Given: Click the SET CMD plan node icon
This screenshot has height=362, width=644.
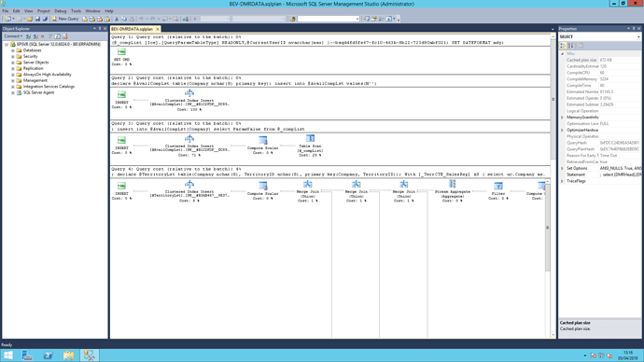Looking at the screenshot, I should click(x=121, y=52).
